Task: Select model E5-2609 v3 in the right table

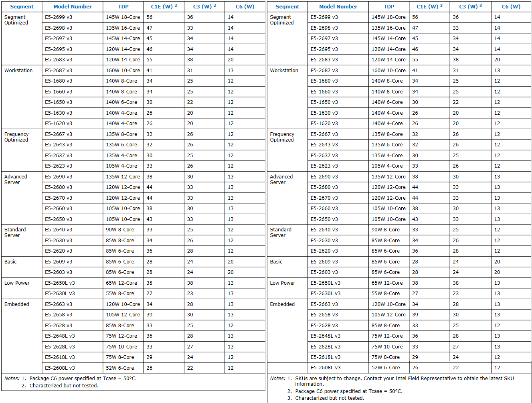Action: pos(324,262)
